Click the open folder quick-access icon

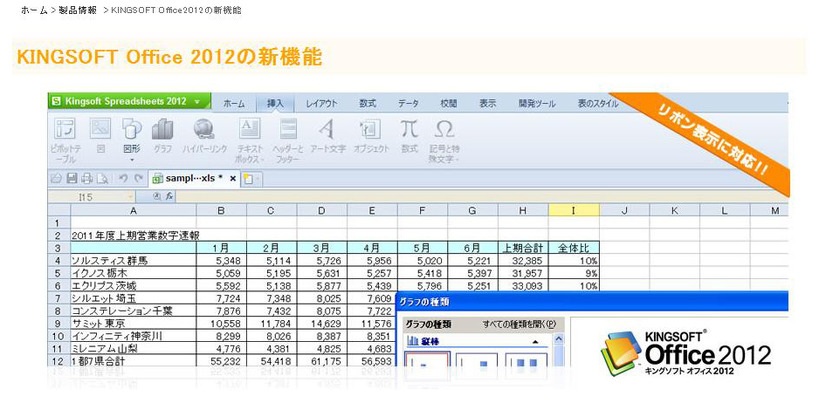[x=55, y=179]
